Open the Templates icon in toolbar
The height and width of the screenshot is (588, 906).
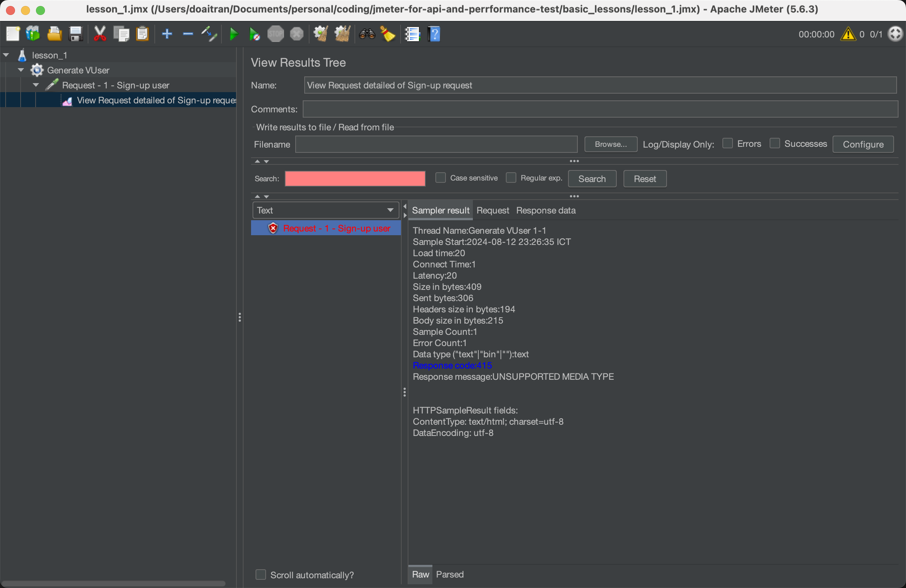pyautogui.click(x=33, y=34)
